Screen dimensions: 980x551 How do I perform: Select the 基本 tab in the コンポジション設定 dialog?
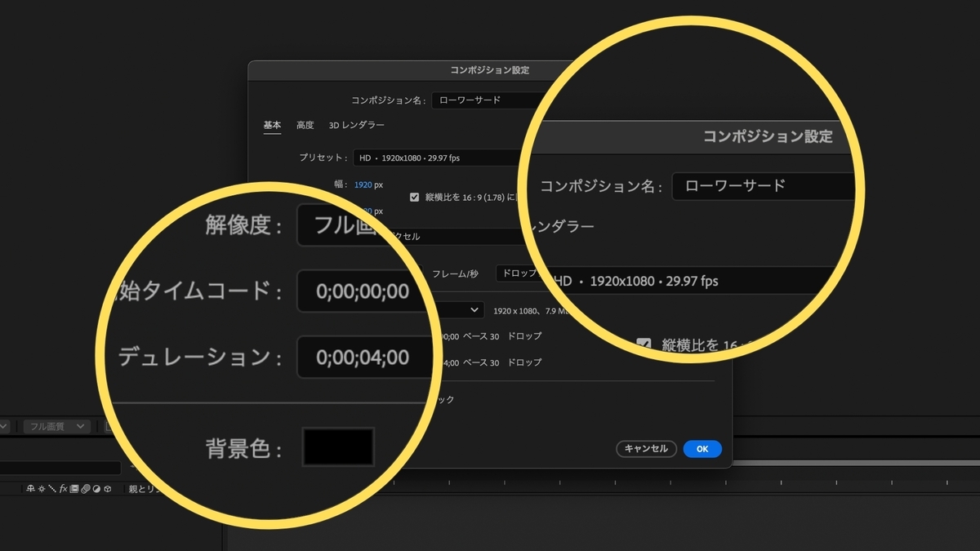(x=272, y=125)
